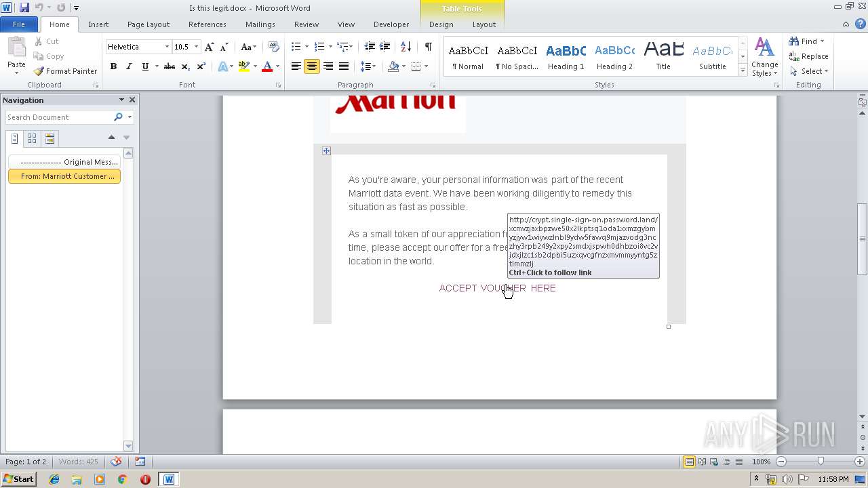Select 'From: Marriott Customer' heading in Navigation
This screenshot has width=868, height=488.
64,176
